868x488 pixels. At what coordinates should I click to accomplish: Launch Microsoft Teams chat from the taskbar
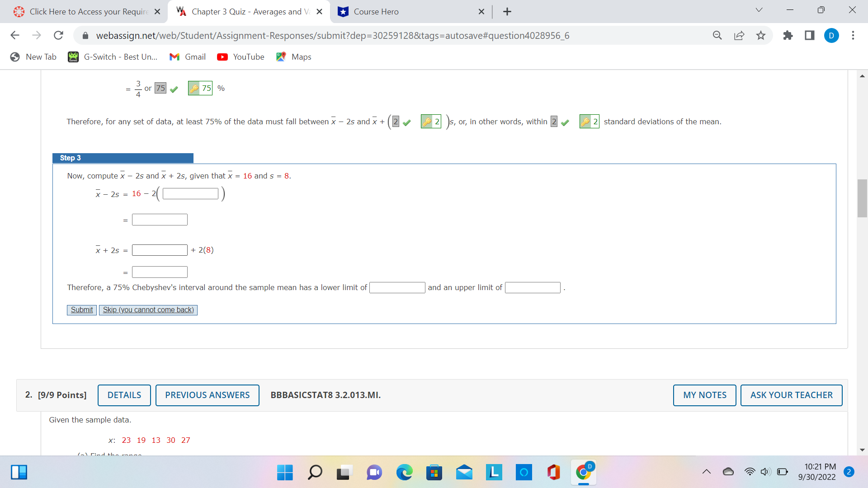[x=374, y=472]
